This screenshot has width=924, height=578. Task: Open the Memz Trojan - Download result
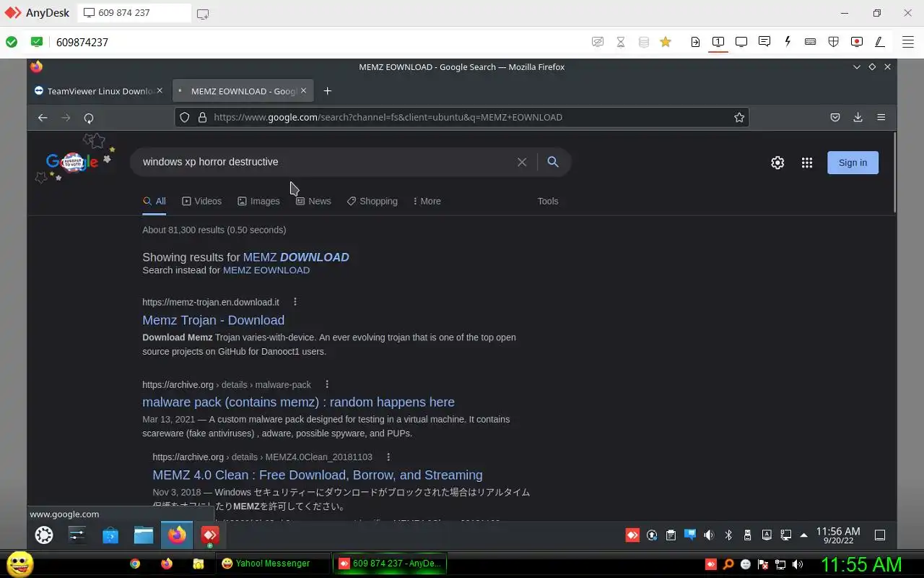213,320
